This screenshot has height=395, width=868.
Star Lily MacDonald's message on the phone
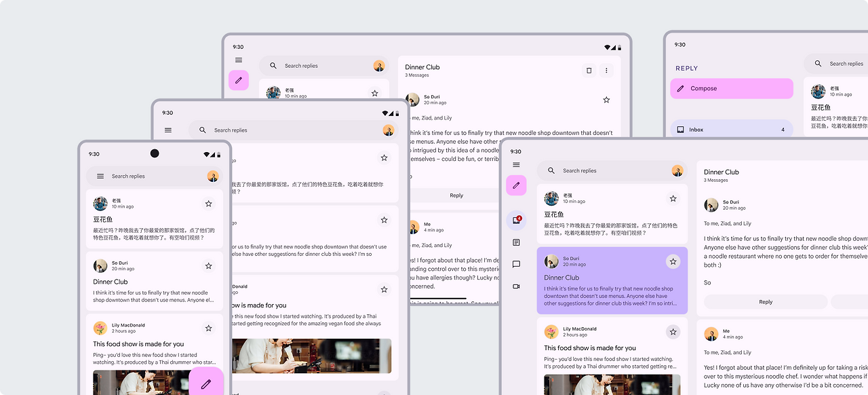[x=208, y=328]
